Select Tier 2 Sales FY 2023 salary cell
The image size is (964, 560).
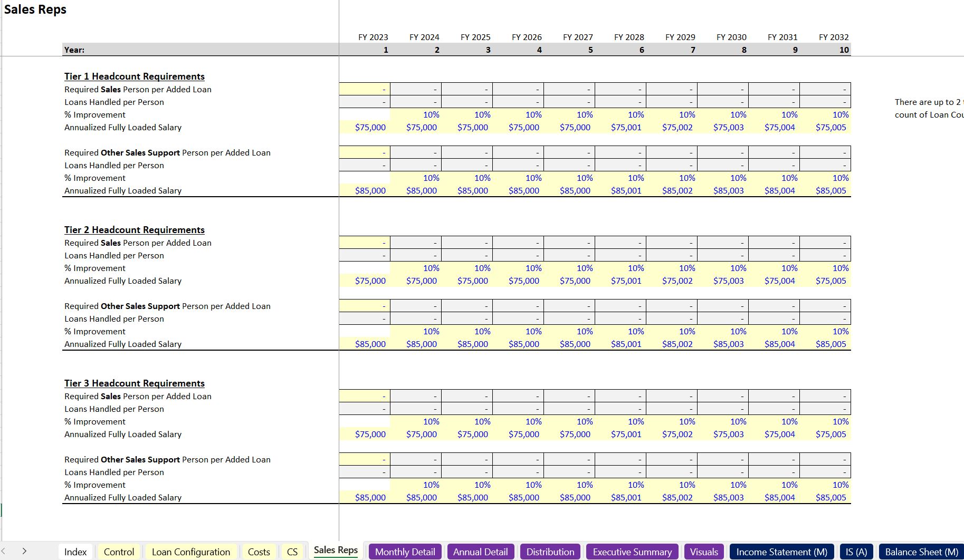pyautogui.click(x=365, y=281)
